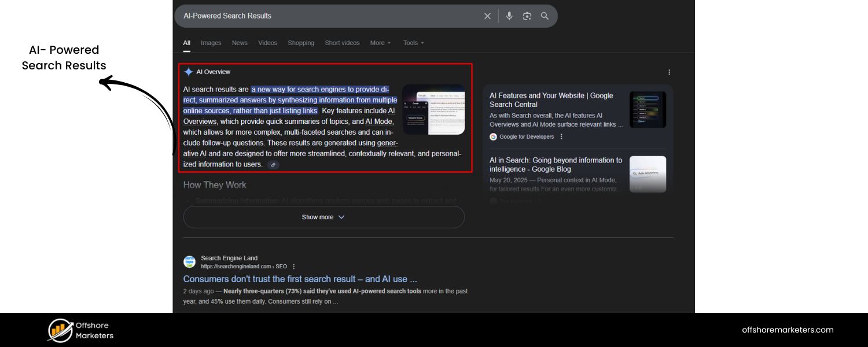Switch to the Images tab
This screenshot has height=347, width=868.
[211, 43]
